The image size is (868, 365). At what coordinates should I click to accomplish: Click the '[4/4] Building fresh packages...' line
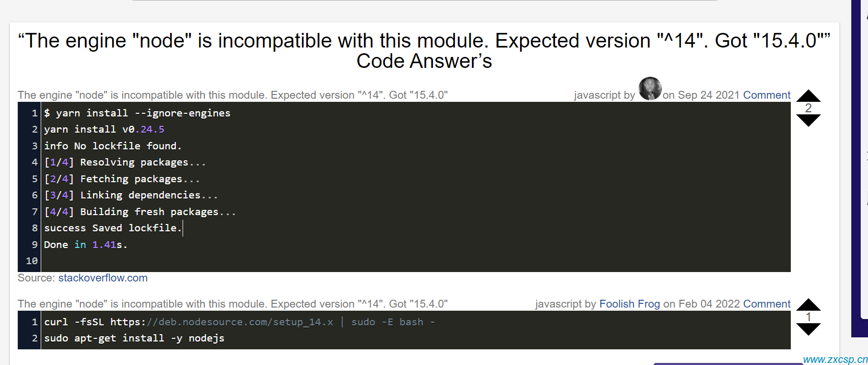(x=140, y=211)
